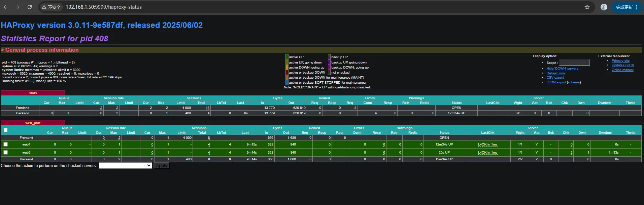
Task: Click the active DOWN, going up swatch
Action: point(287,67)
